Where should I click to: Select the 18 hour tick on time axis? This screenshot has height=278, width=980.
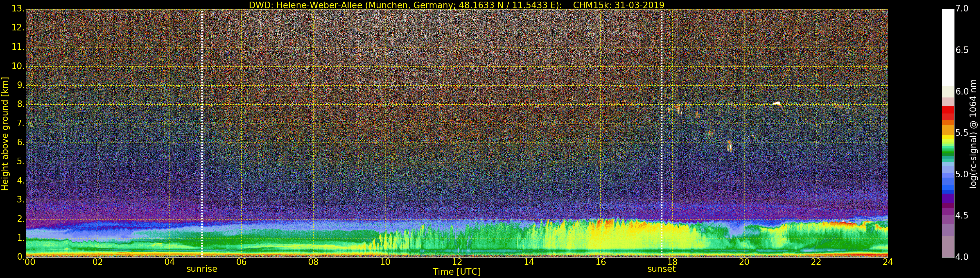[672, 262]
